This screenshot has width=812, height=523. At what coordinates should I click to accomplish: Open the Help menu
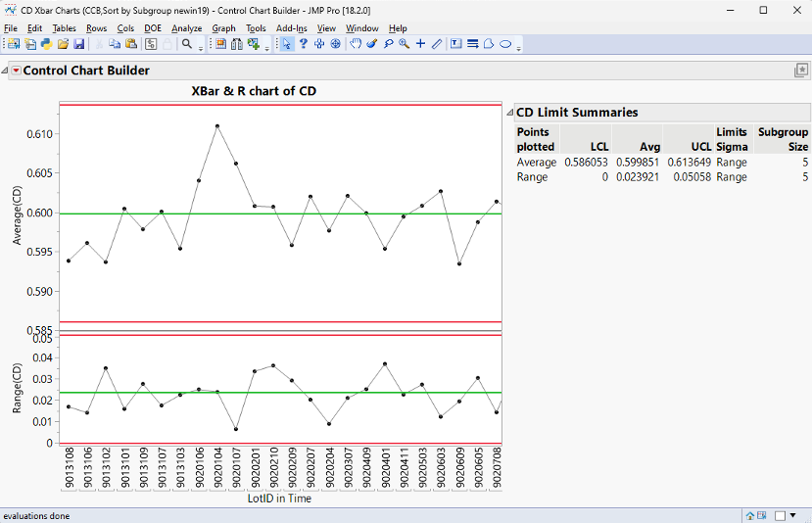click(398, 28)
